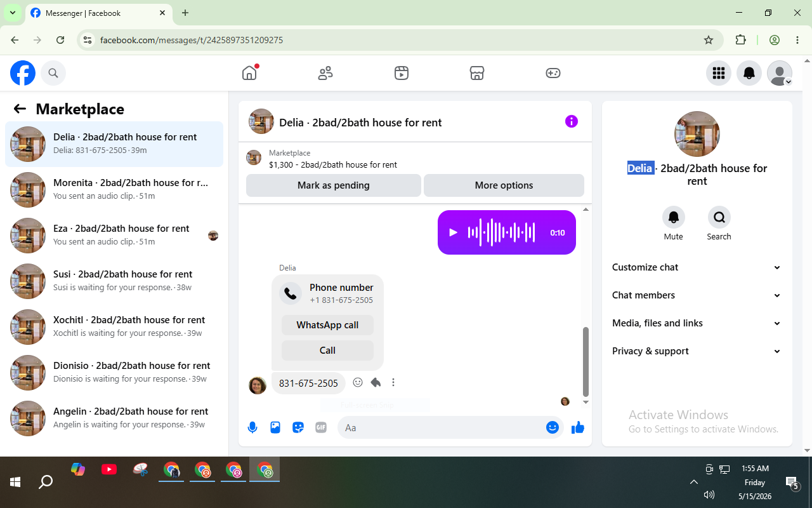Image resolution: width=812 pixels, height=508 pixels.
Task: Open the account profile avatar menu
Action: (x=780, y=73)
